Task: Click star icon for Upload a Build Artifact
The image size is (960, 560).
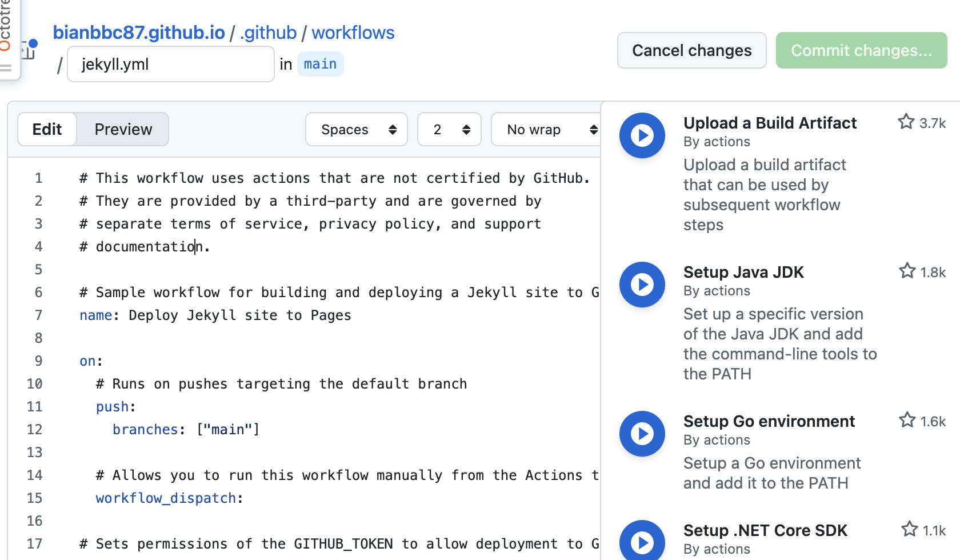Action: [x=906, y=122]
